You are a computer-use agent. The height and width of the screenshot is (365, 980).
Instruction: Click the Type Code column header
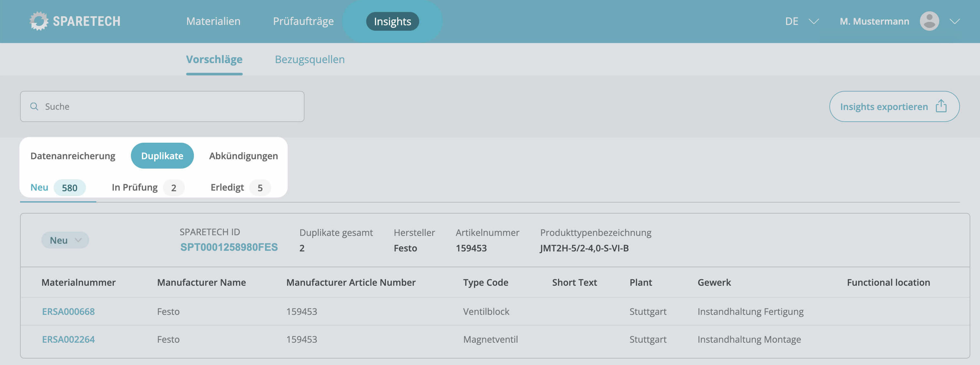485,282
